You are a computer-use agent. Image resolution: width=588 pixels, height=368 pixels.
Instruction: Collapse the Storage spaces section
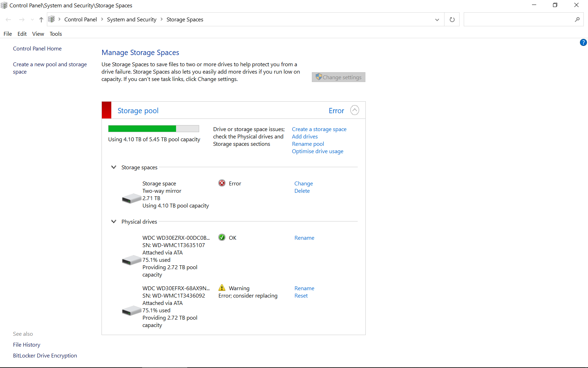click(x=113, y=167)
